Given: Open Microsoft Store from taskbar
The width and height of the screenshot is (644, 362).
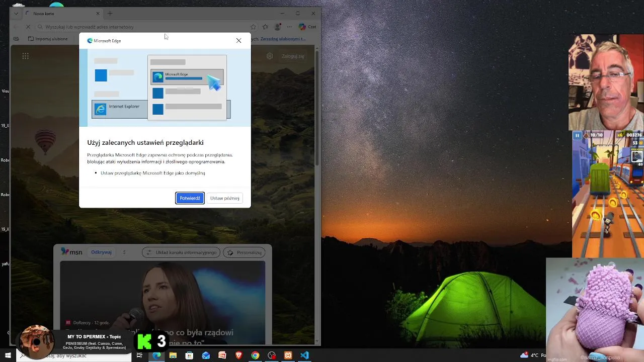Looking at the screenshot, I should click(x=189, y=355).
